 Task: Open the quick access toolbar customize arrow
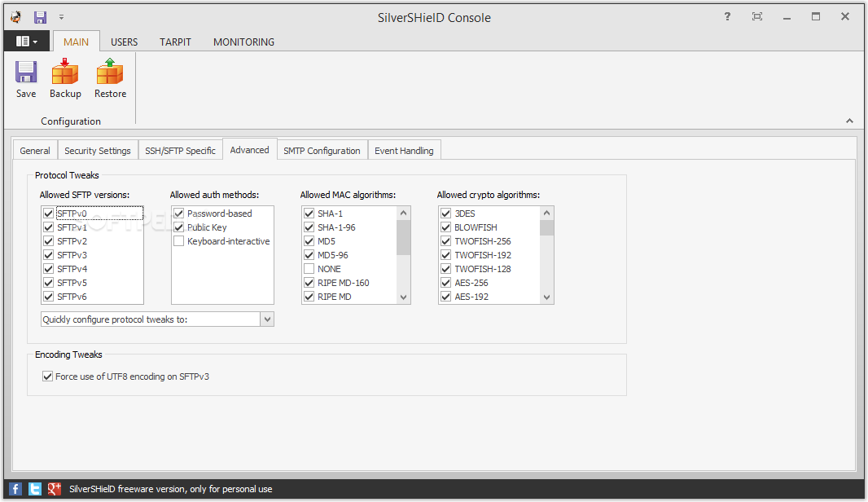coord(61,17)
